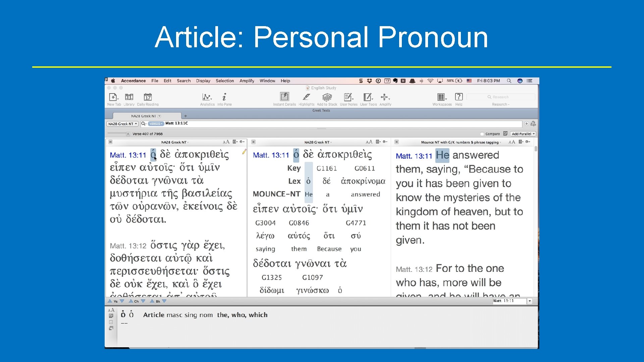Open the Display menu in menu bar
Viewport: 644px width, 362px height.
click(x=203, y=81)
